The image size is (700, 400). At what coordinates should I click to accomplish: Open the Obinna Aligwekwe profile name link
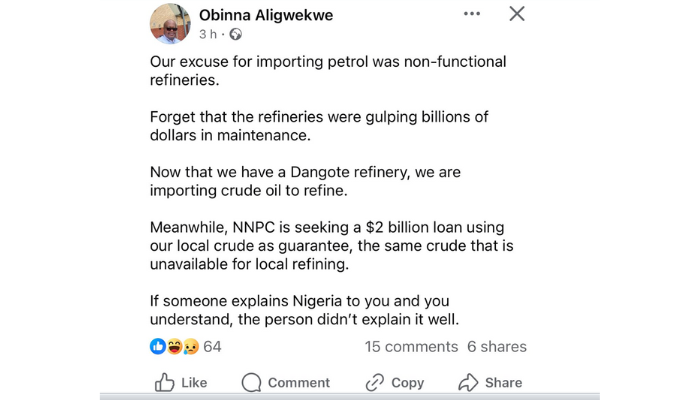[x=267, y=15]
